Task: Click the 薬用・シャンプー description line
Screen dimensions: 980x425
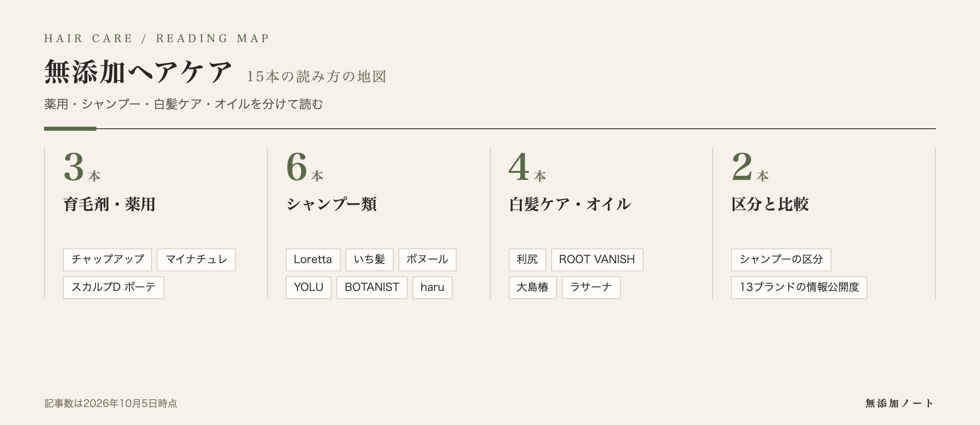Action: [183, 104]
